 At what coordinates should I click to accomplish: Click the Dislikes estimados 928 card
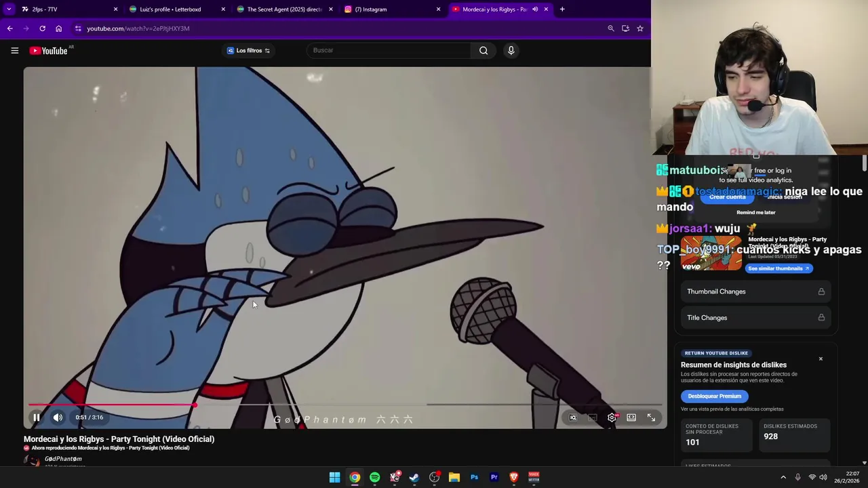click(x=793, y=434)
